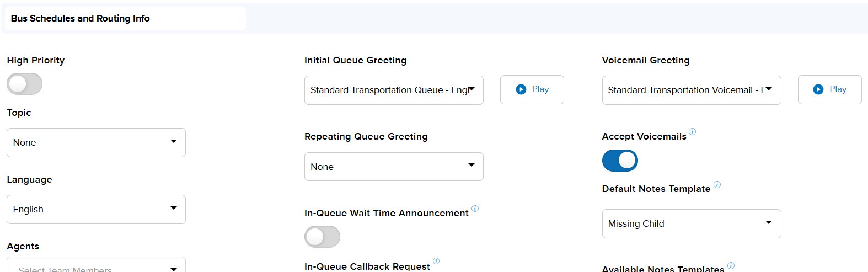
Task: Click the Bus Schedules and Routing Info field
Action: coord(125,18)
